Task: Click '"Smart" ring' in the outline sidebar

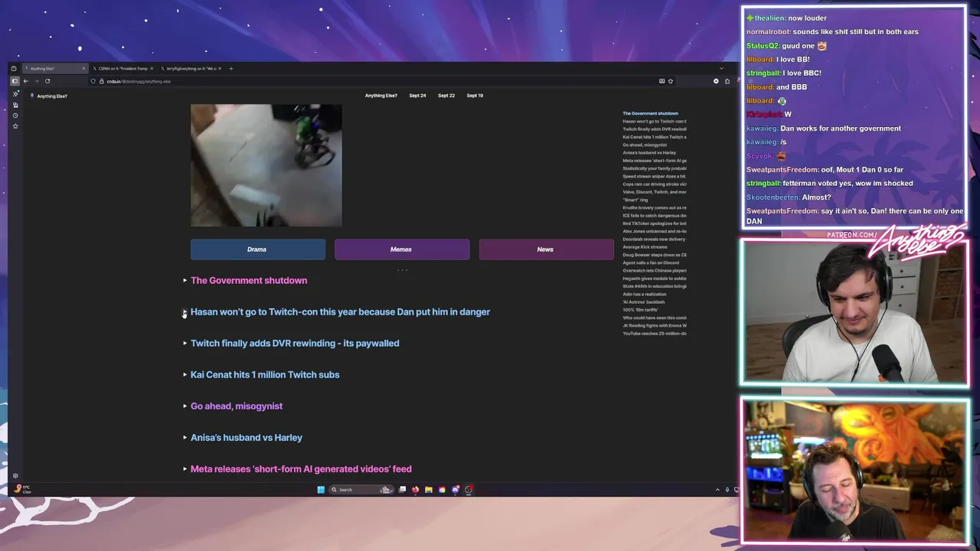Action: coord(635,200)
